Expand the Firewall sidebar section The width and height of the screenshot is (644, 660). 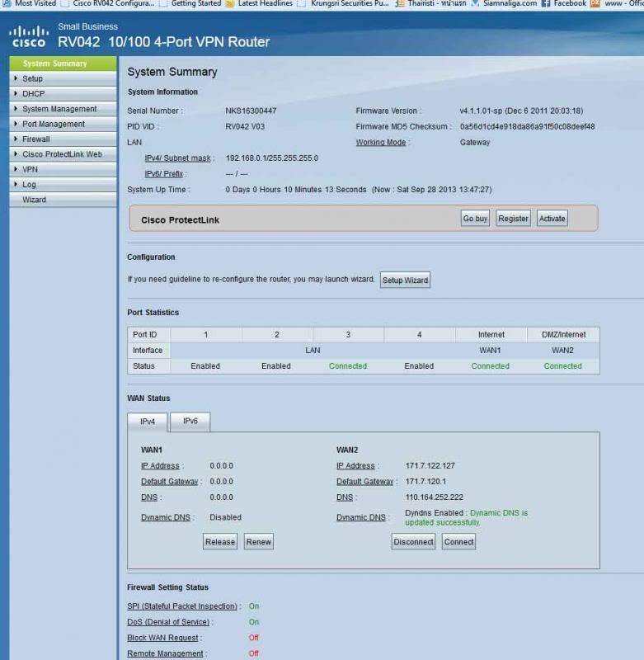pyautogui.click(x=36, y=139)
